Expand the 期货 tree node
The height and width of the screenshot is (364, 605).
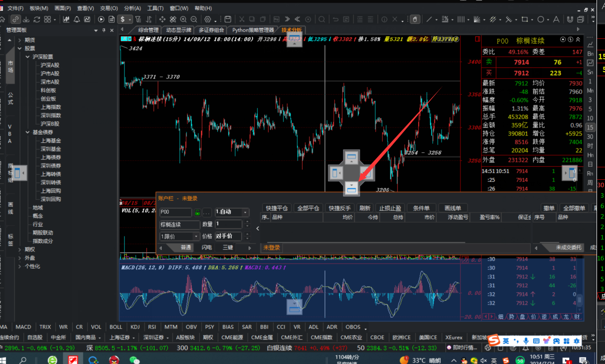[19, 40]
